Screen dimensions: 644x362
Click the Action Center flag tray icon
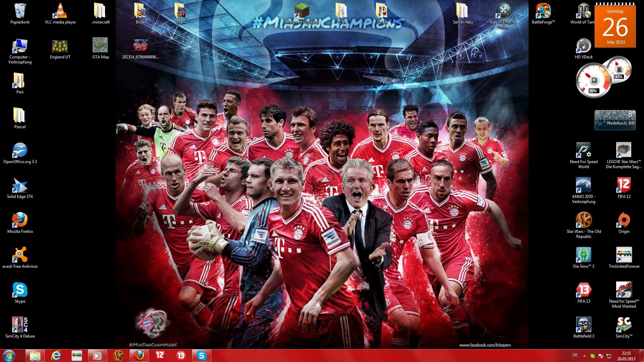point(601,356)
